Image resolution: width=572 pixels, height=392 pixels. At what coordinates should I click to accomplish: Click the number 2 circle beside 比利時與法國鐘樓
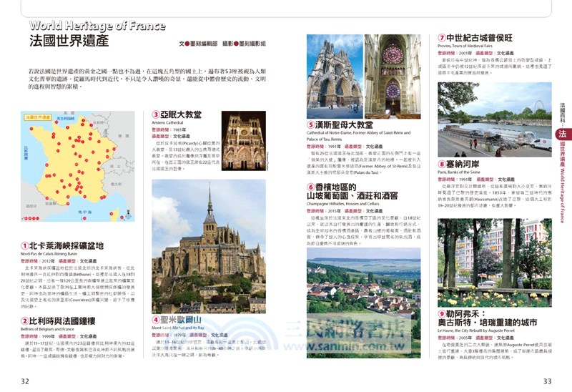tap(26, 322)
